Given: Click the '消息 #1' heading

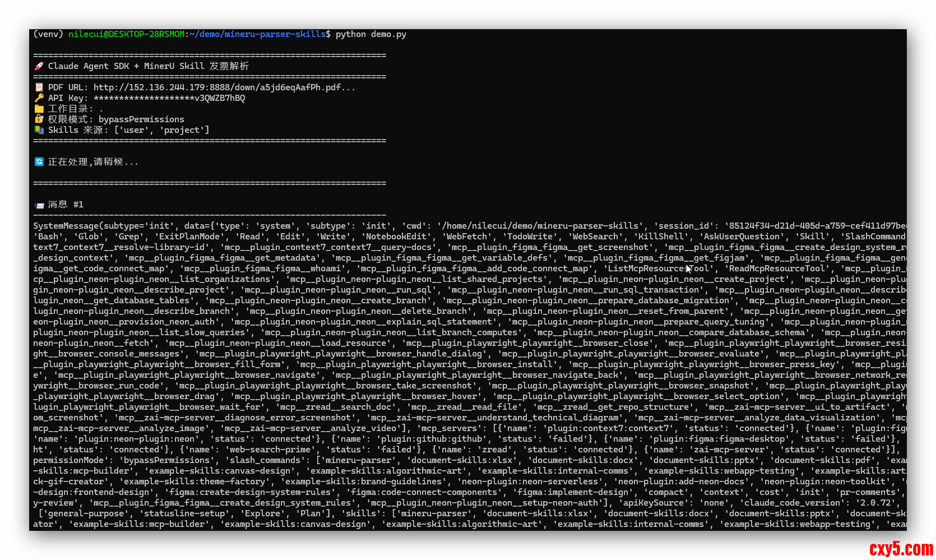Looking at the screenshot, I should pyautogui.click(x=66, y=205).
